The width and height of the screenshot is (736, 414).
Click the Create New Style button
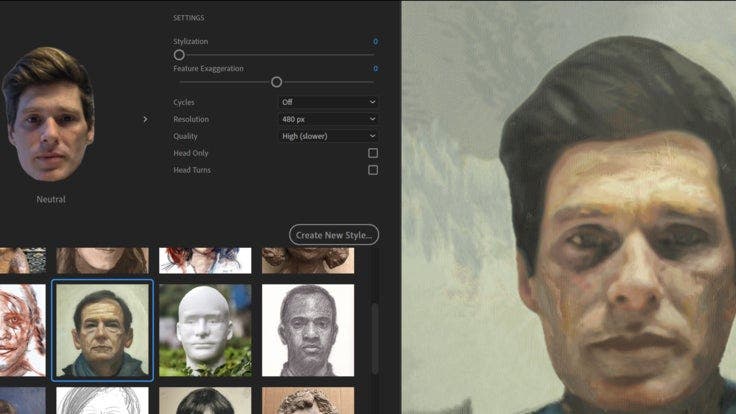[x=334, y=235]
